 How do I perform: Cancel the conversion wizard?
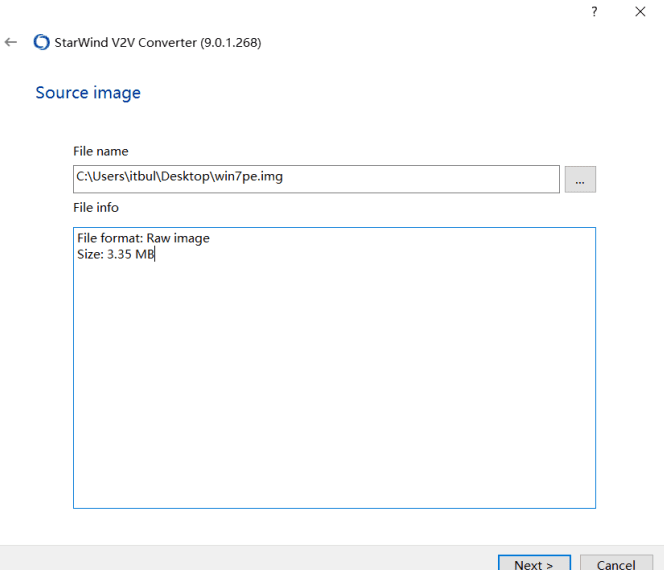616,564
